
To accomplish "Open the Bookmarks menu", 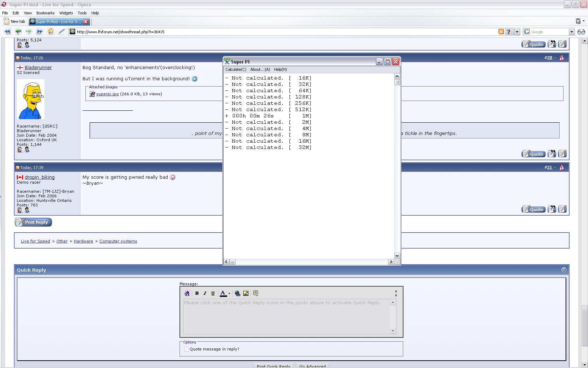I will click(45, 13).
